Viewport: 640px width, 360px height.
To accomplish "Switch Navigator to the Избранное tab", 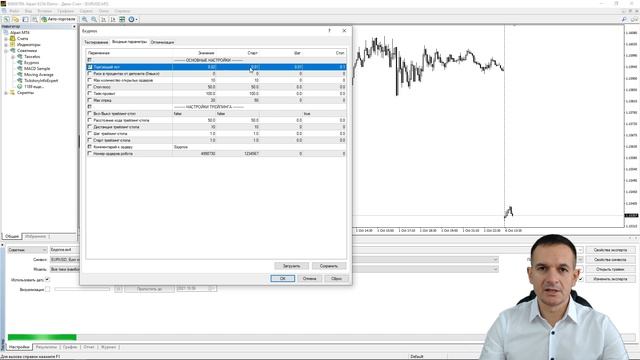I will pos(36,236).
